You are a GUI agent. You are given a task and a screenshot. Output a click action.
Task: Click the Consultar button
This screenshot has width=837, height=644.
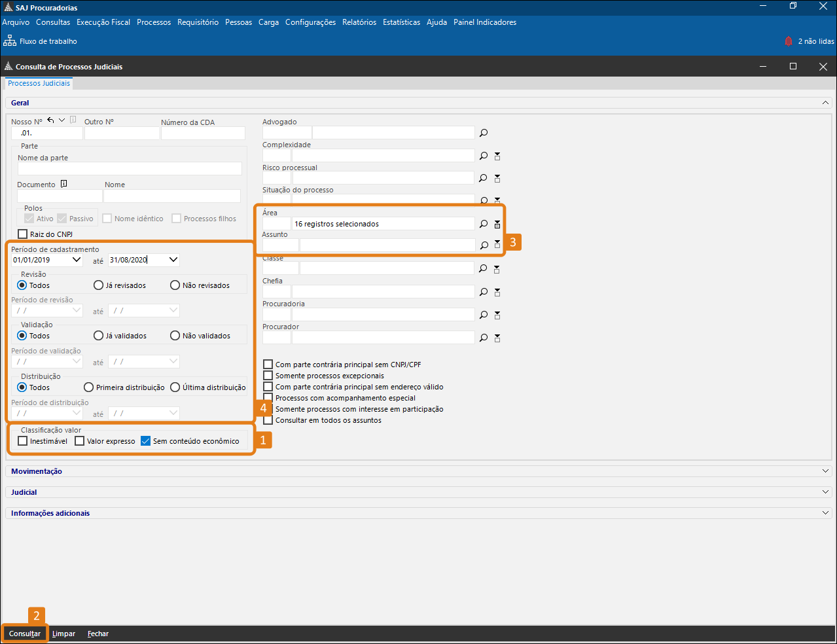[25, 634]
